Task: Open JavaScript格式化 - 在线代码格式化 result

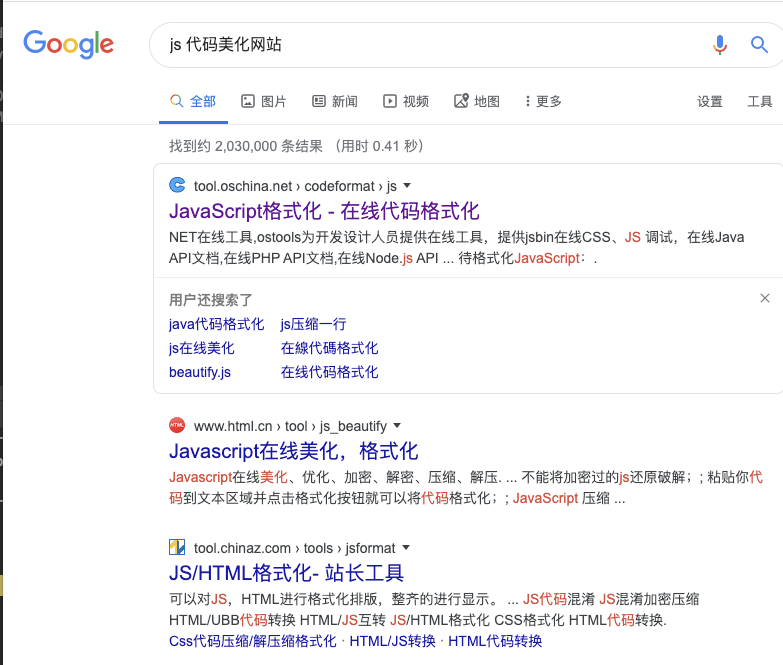Action: [324, 211]
